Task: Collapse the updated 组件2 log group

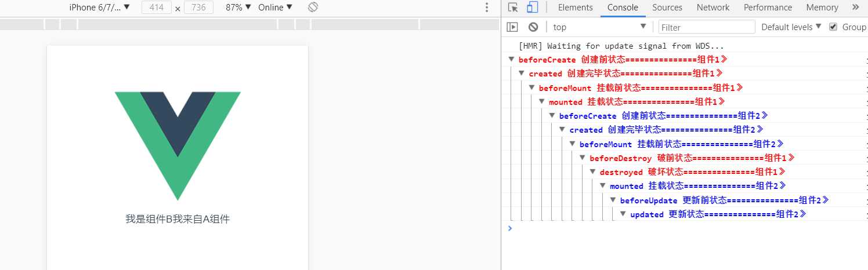Action: 623,214
